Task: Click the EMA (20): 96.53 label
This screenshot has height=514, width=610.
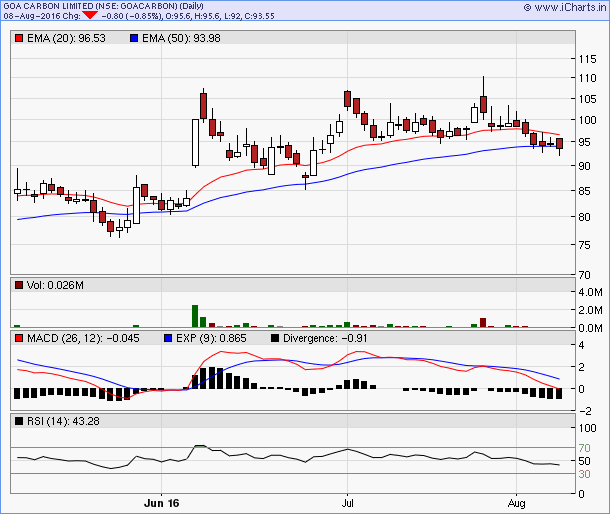Action: pos(66,38)
